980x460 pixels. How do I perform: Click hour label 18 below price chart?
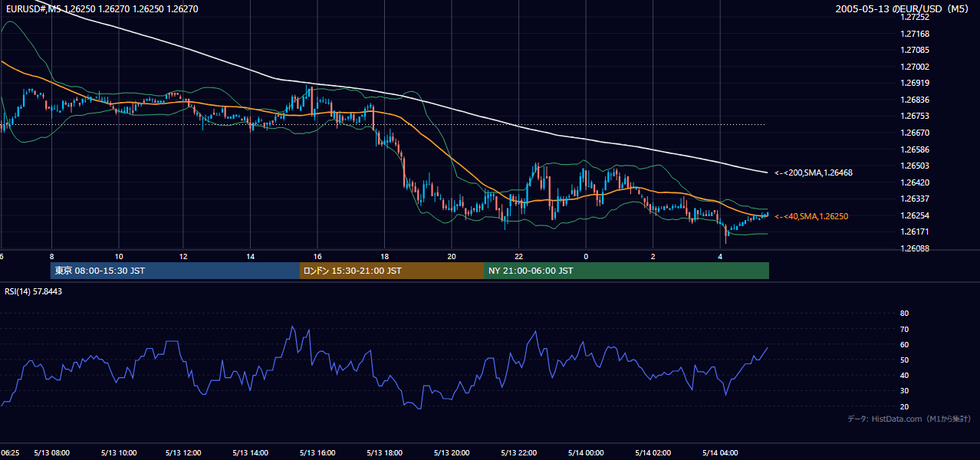point(384,256)
